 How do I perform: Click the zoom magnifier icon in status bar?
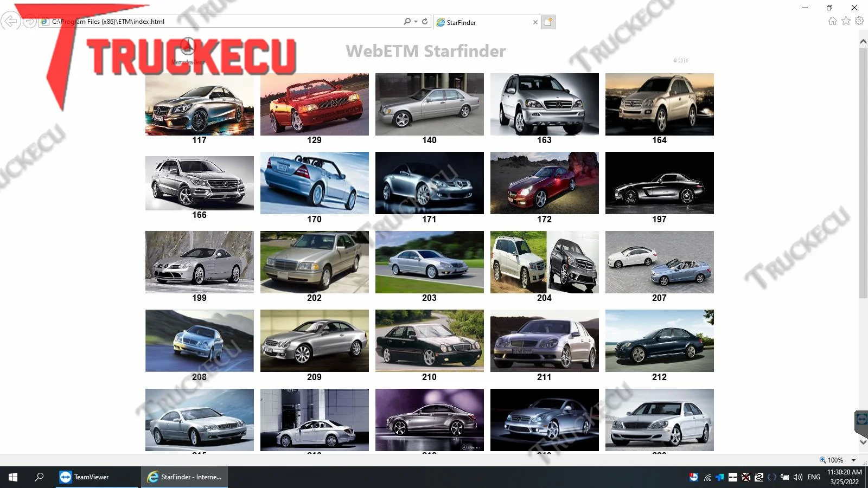[x=822, y=460]
